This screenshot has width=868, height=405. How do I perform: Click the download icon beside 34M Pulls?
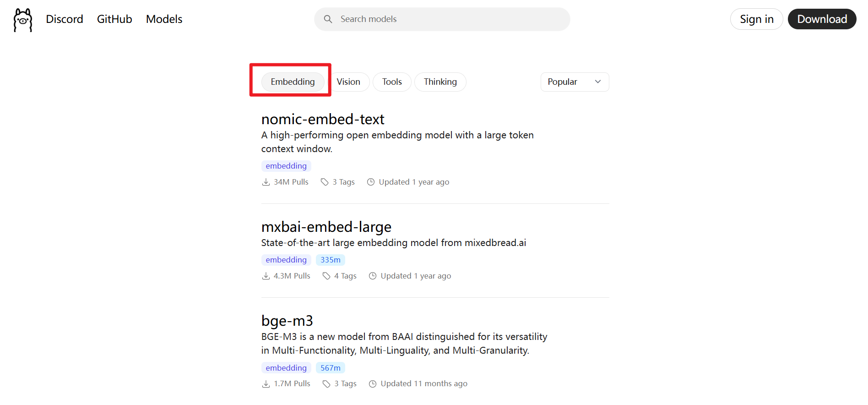click(x=266, y=182)
